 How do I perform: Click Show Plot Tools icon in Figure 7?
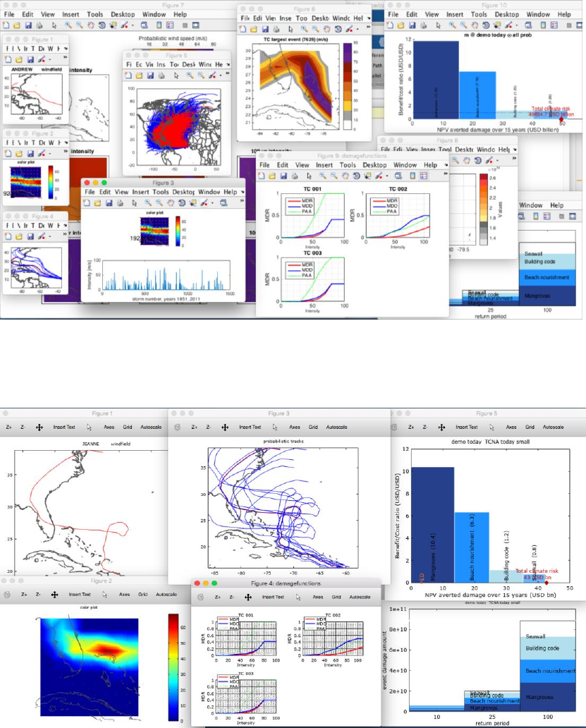point(196,25)
